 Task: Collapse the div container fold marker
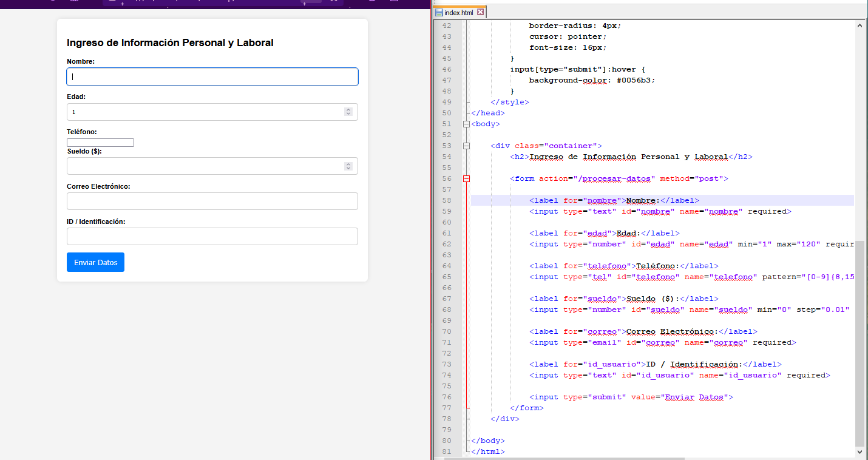point(466,146)
